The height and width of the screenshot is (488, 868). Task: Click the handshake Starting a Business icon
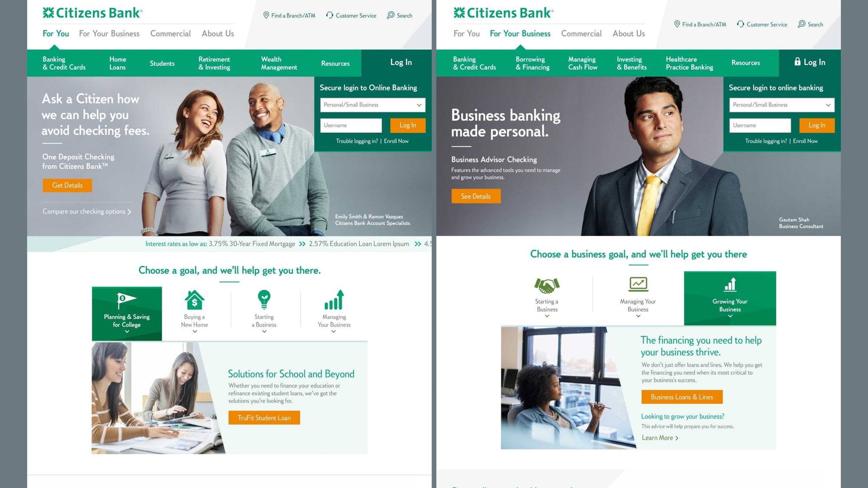pos(547,285)
